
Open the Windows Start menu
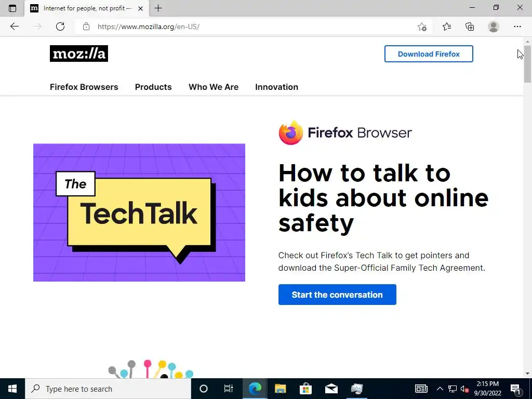[12, 389]
